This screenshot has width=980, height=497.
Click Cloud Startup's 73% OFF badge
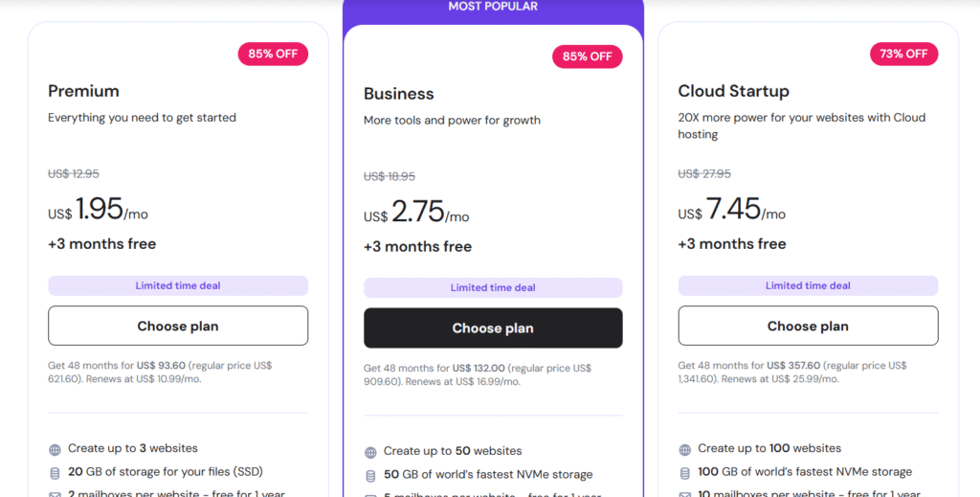pos(903,54)
